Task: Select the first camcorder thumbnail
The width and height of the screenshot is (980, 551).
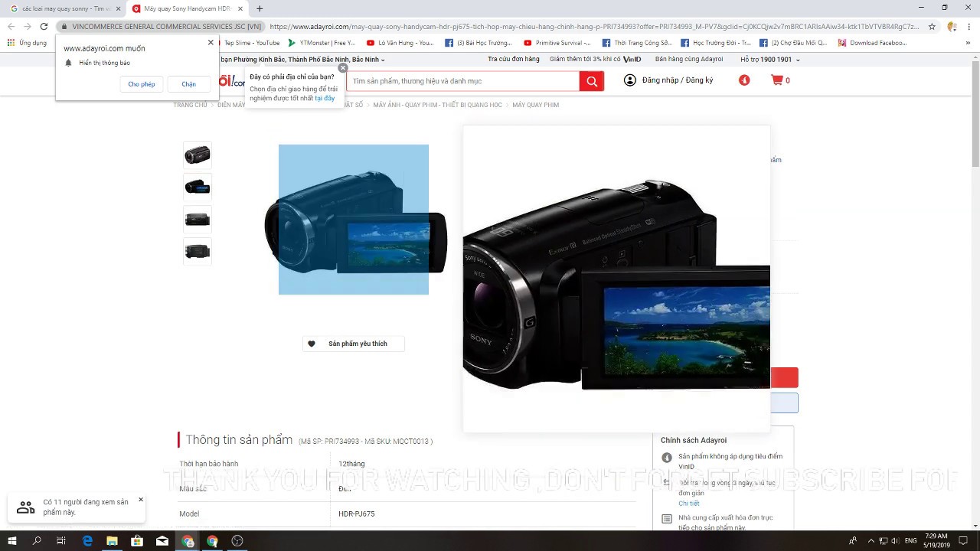Action: [x=197, y=155]
